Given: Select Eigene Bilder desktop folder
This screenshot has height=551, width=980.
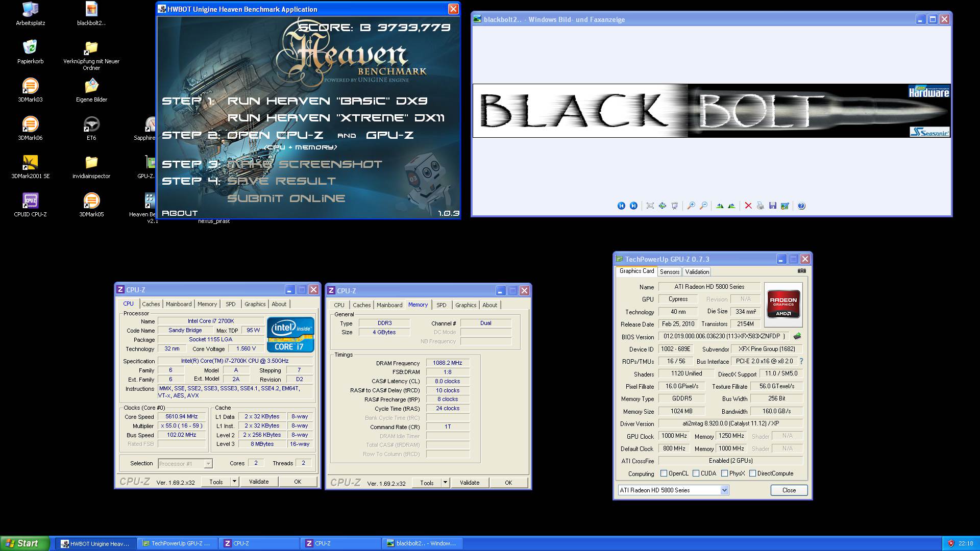Looking at the screenshot, I should (91, 90).
